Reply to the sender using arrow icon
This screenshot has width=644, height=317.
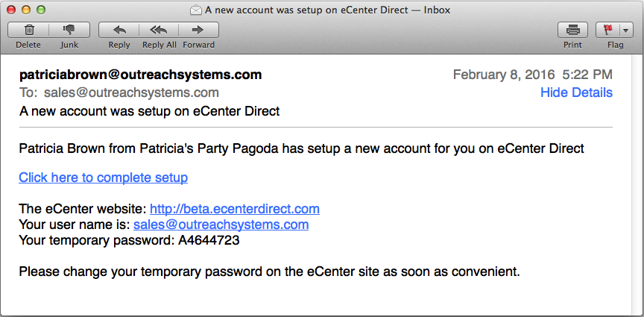click(119, 30)
